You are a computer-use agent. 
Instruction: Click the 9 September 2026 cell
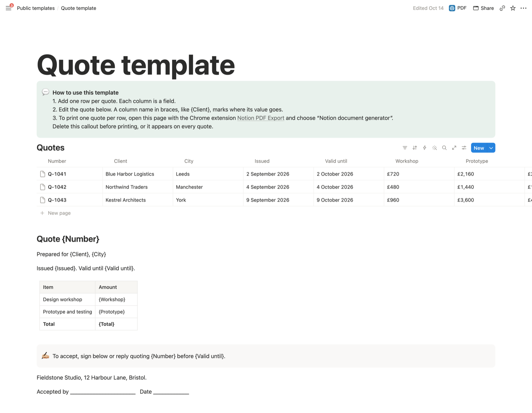tap(278, 200)
